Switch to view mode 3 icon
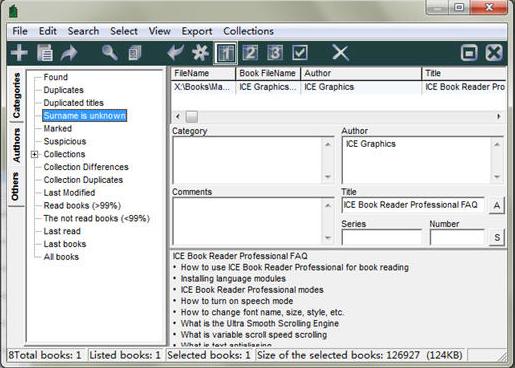This screenshot has width=515, height=368. pyautogui.click(x=275, y=53)
